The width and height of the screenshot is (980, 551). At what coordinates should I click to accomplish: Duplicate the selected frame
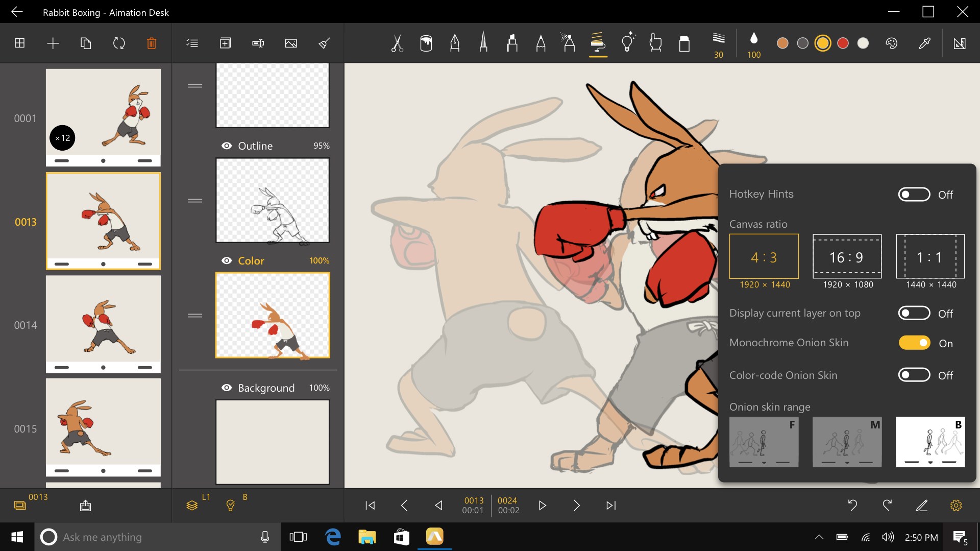85,43
